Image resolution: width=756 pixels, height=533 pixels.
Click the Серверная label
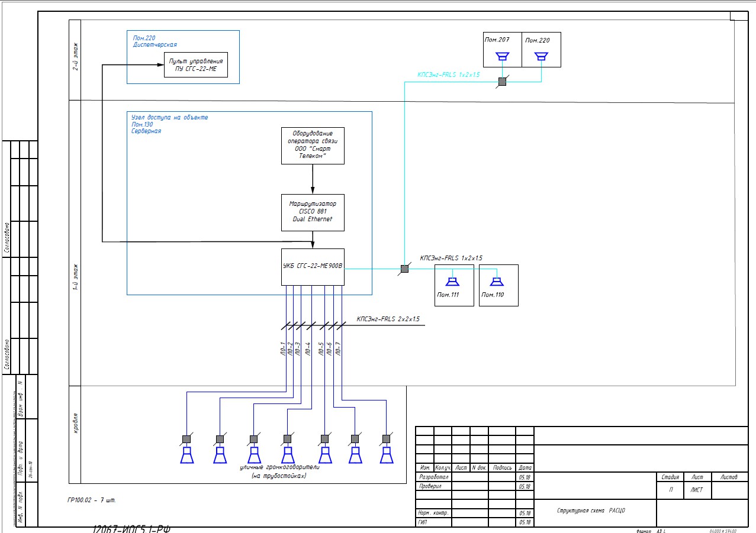(x=146, y=131)
